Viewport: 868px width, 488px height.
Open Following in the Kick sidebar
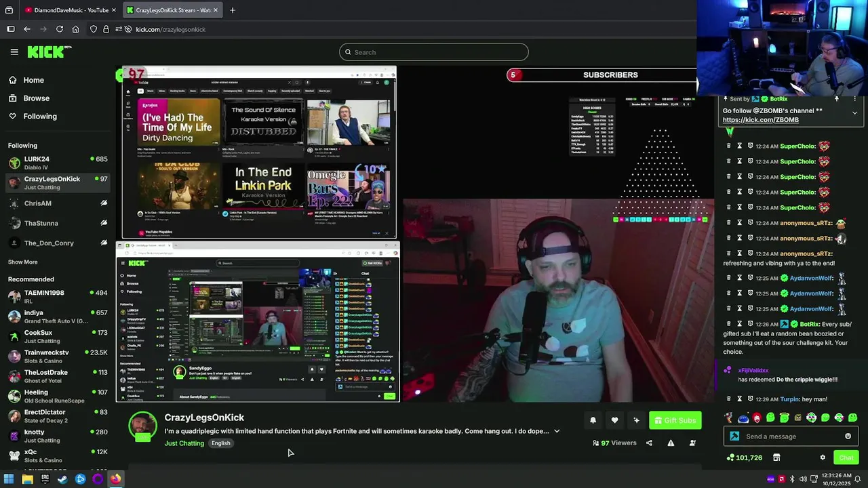pos(33,117)
